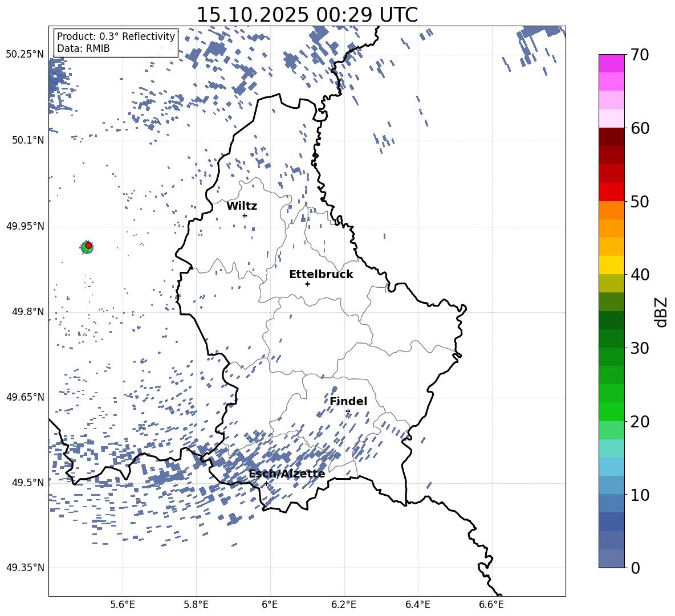Click the colorbar tick value 70
The image size is (675, 616).
[640, 55]
